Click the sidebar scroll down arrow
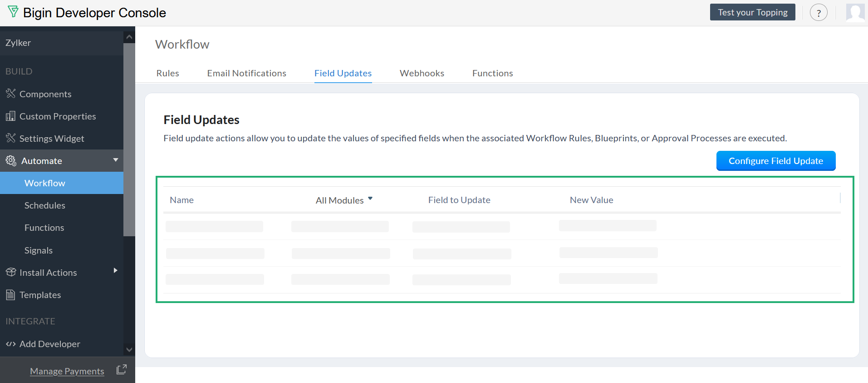Viewport: 868px width, 383px height. click(129, 349)
